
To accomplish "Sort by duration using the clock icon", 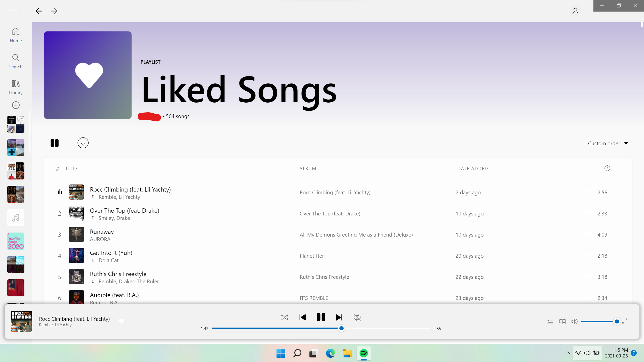I will coord(607,168).
